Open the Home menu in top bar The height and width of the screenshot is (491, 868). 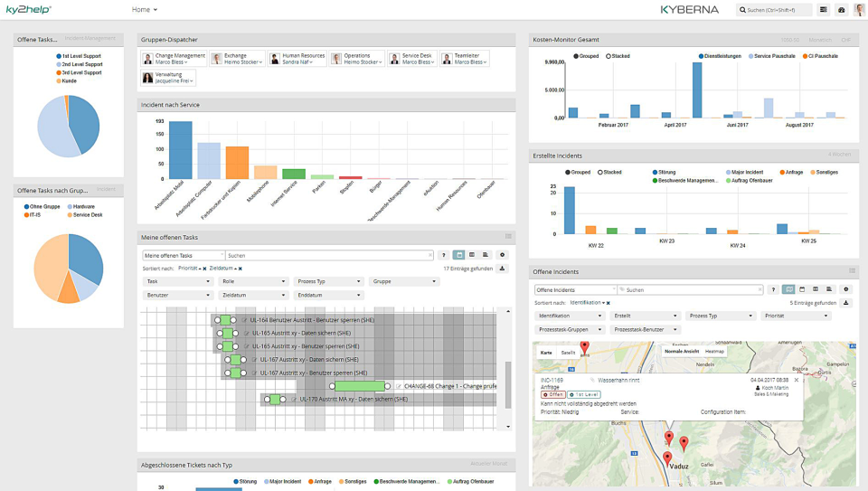click(x=144, y=10)
